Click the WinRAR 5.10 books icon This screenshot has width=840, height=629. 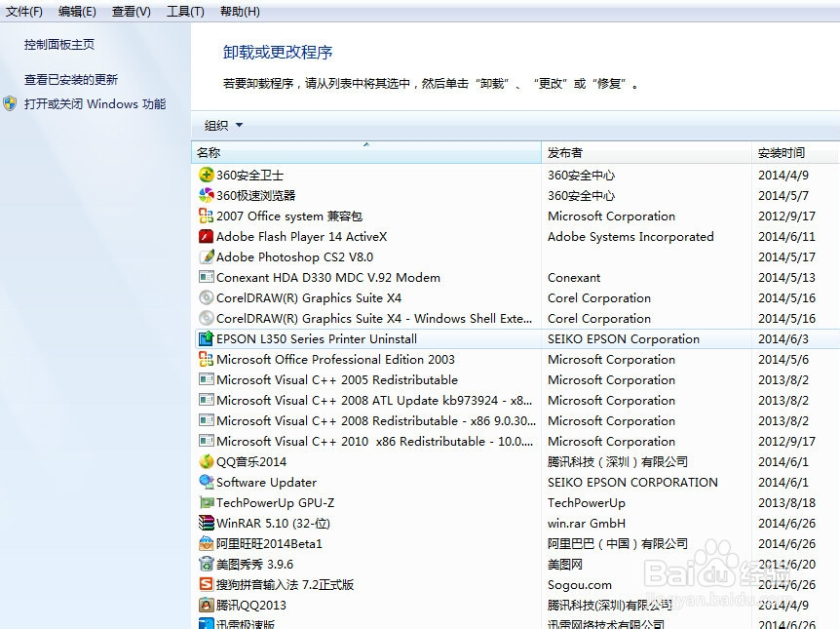[x=207, y=523]
